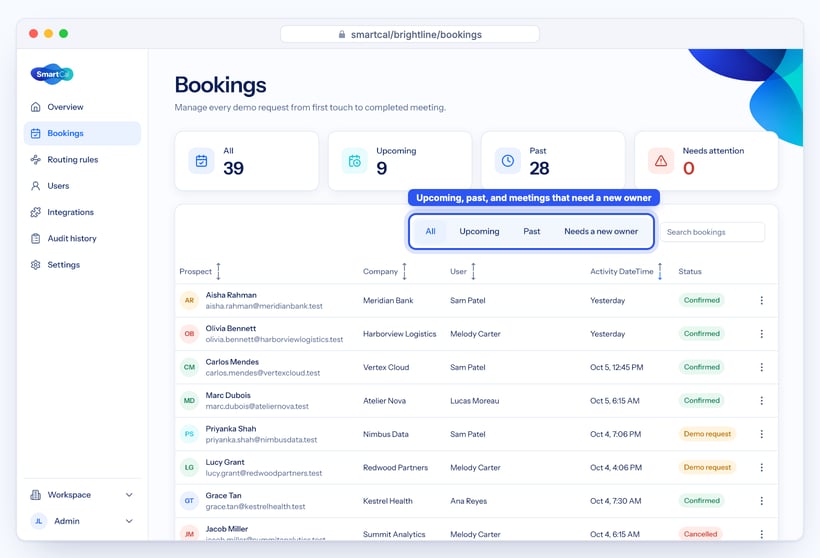The image size is (820, 558).
Task: Click the All 39 summary card
Action: 247,161
